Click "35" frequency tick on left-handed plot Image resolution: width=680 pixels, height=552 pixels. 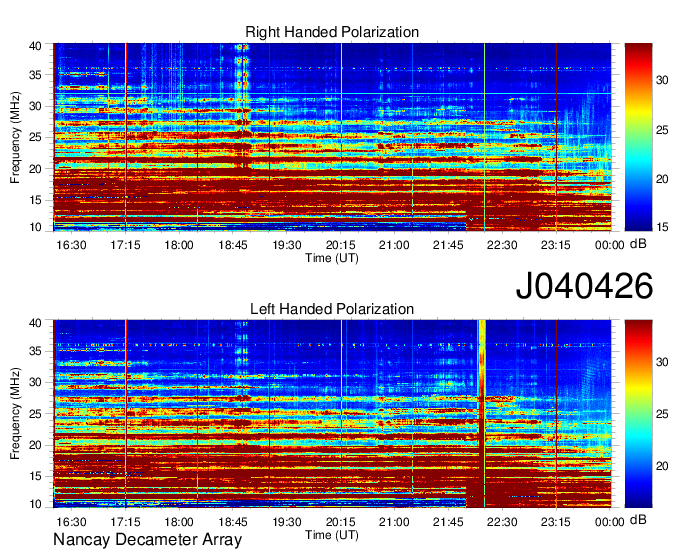coord(35,351)
